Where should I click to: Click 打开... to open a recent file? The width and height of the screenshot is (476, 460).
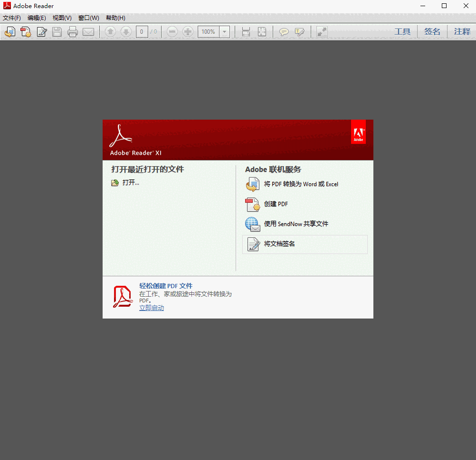coord(131,182)
